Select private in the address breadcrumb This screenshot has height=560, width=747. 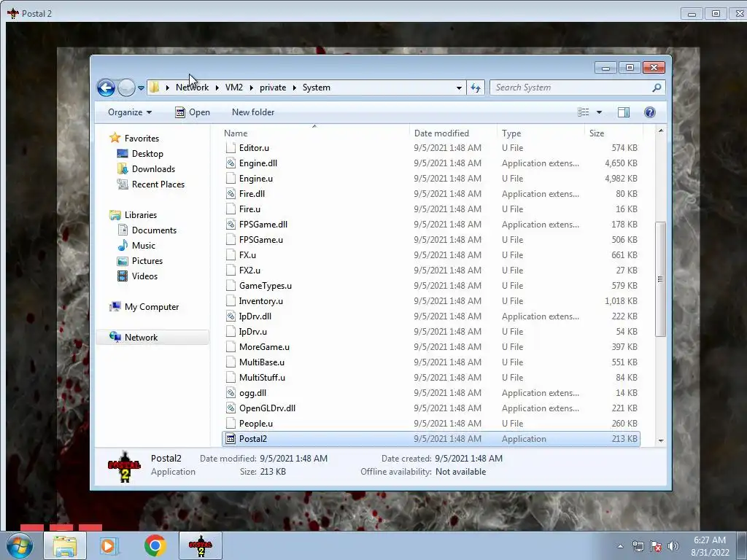(273, 87)
